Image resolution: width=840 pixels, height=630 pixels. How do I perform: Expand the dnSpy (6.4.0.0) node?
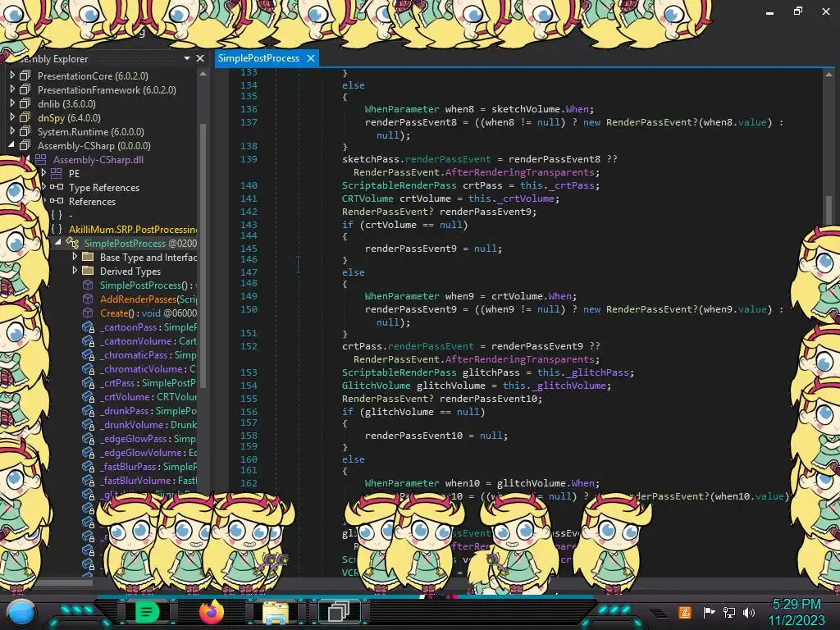pyautogui.click(x=12, y=117)
